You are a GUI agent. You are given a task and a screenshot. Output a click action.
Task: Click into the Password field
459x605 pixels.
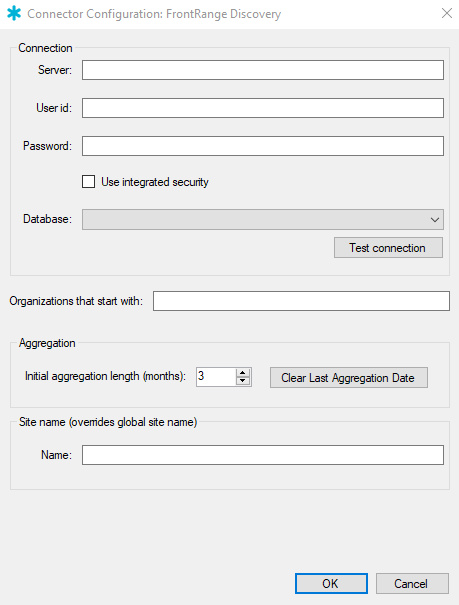click(x=263, y=146)
